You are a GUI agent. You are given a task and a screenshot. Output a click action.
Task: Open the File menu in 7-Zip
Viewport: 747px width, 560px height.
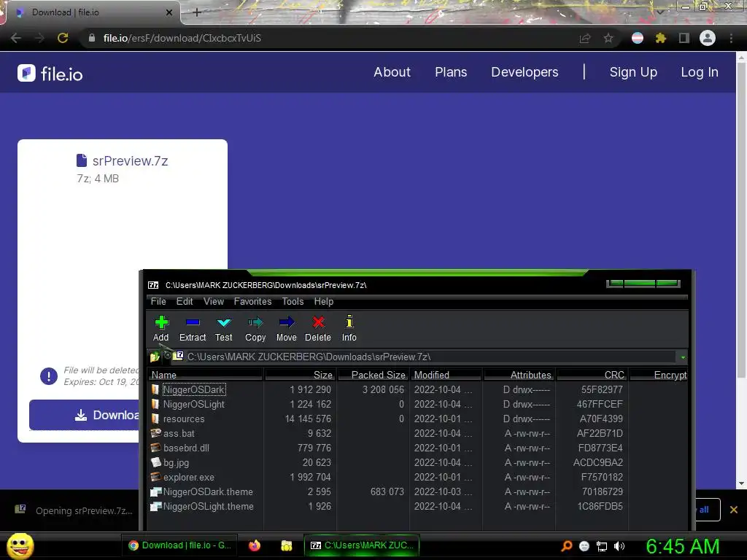click(158, 301)
